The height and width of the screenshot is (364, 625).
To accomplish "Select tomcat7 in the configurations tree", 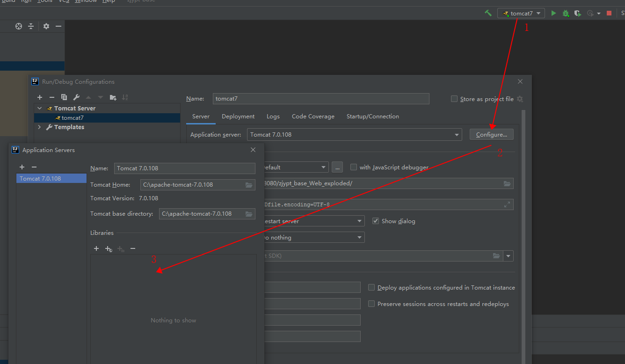I will [107, 118].
